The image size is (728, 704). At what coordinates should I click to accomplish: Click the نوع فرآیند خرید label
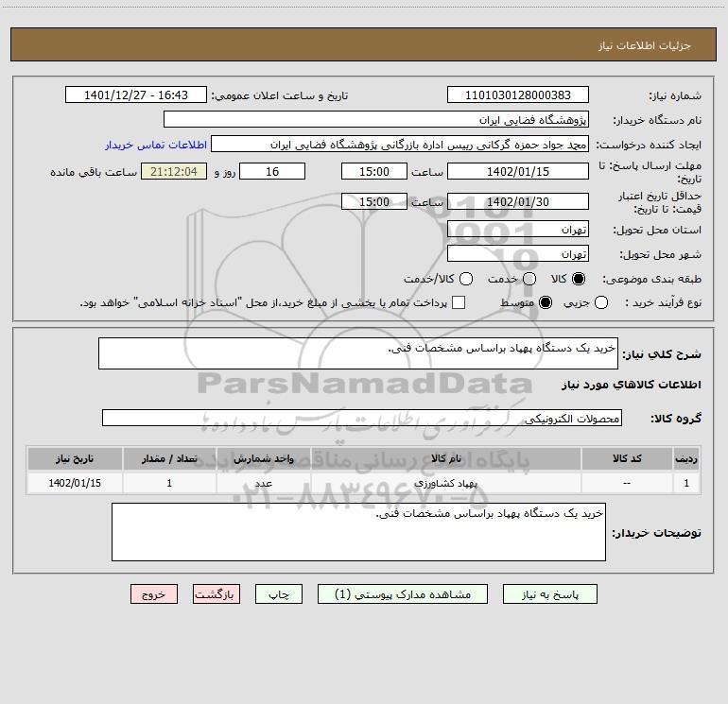663,302
